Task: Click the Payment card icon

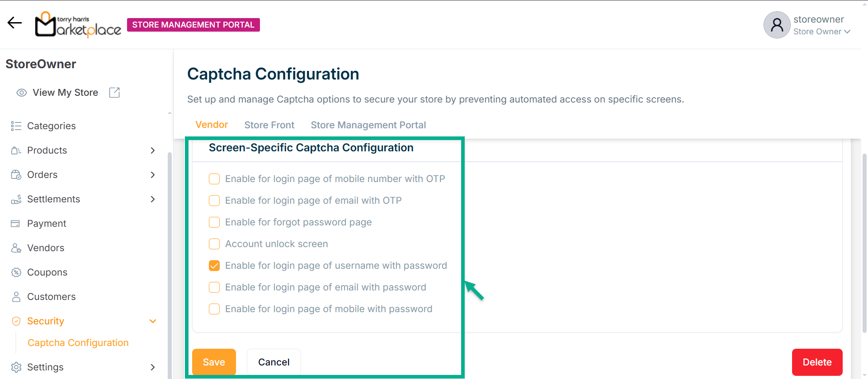Action: (16, 224)
